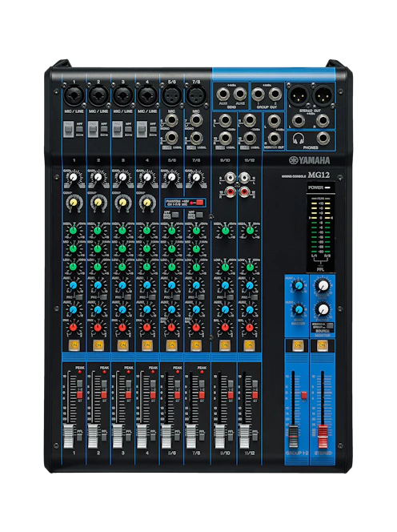The image size is (397, 532).
Task: Click the PHONES output jack
Action: 323,139
